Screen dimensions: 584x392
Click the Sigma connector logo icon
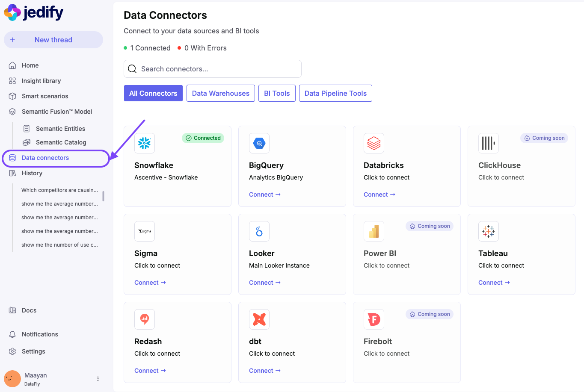(145, 231)
